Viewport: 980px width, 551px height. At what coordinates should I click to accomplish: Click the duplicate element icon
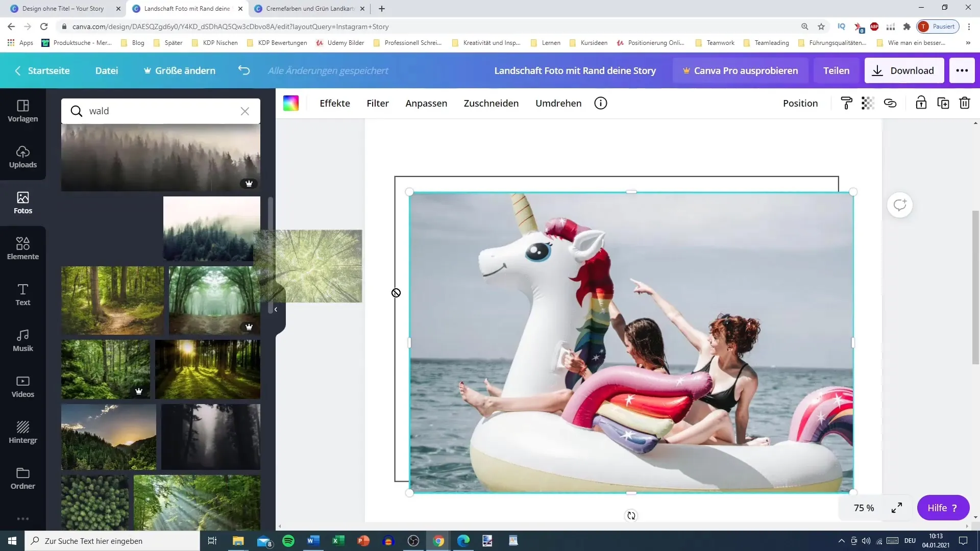tap(943, 103)
